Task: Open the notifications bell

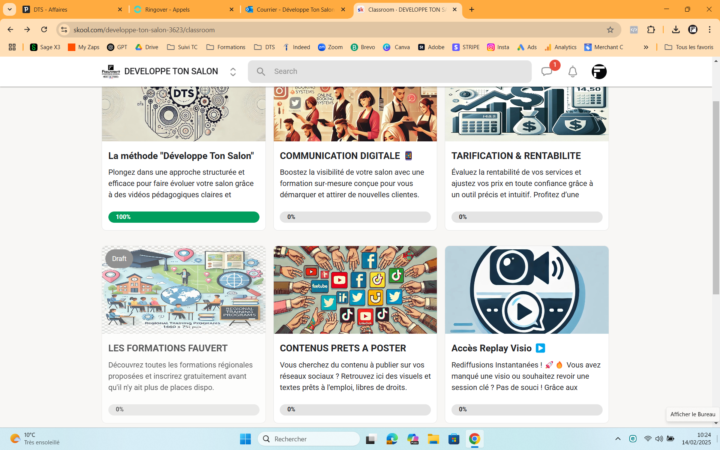Action: point(573,72)
